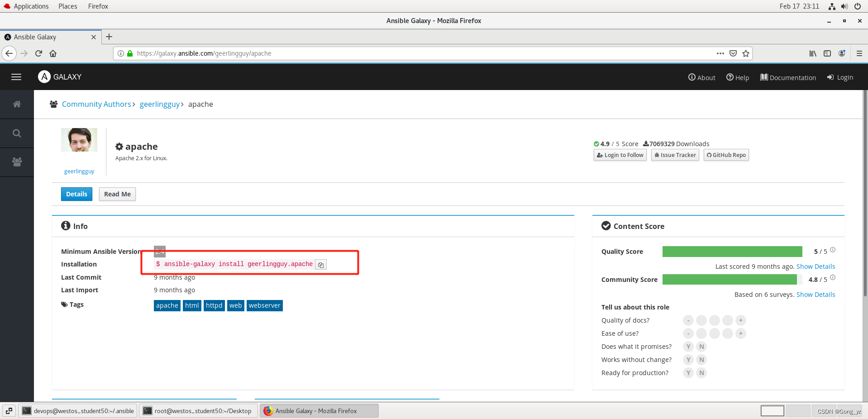868x419 pixels.
Task: Open a new browser tab
Action: pyautogui.click(x=109, y=37)
